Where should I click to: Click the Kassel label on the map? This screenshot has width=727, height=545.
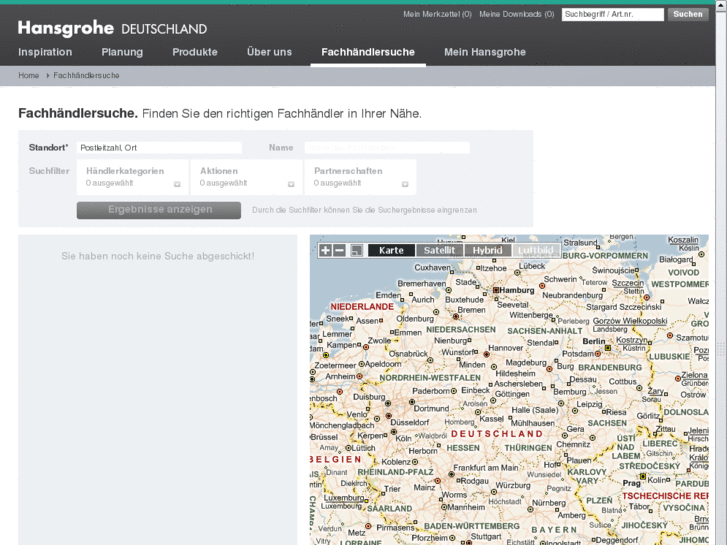tap(491, 418)
